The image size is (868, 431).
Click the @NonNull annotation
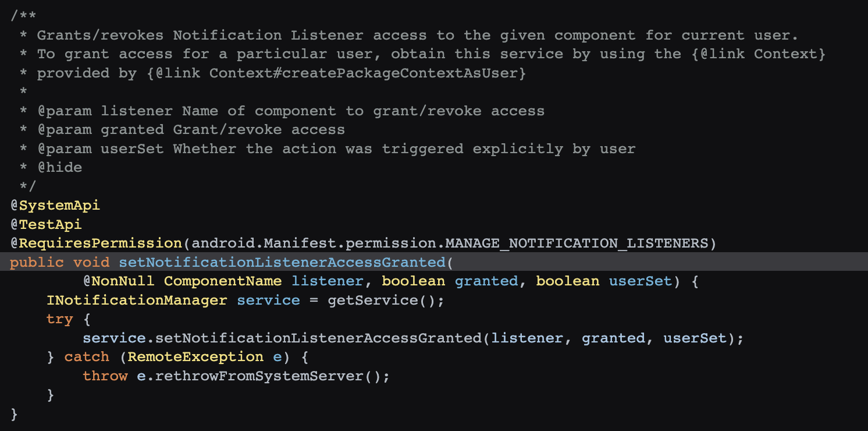pyautogui.click(x=119, y=281)
